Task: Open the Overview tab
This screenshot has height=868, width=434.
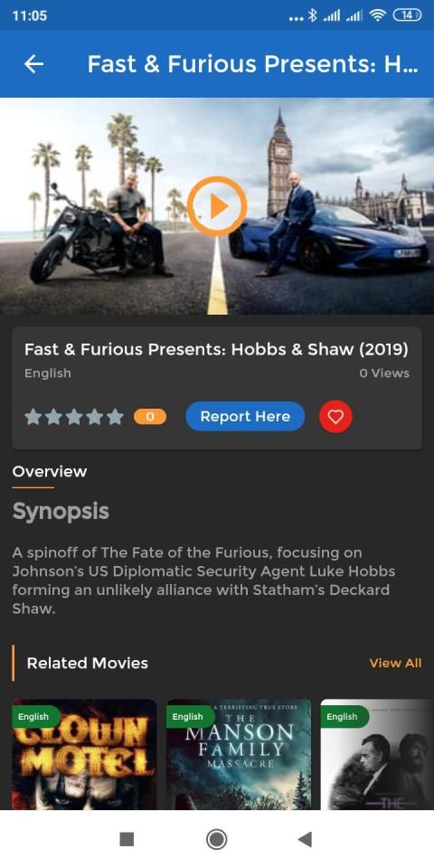Action: 50,472
